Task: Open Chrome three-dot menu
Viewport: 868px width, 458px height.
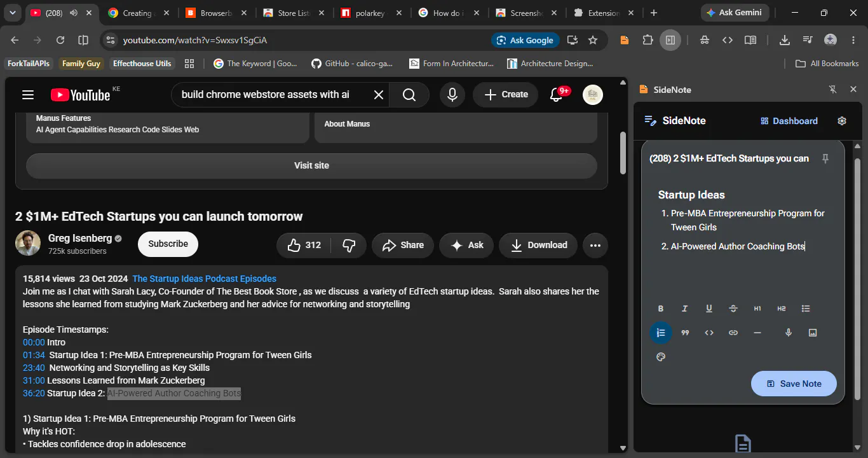Action: tap(853, 40)
